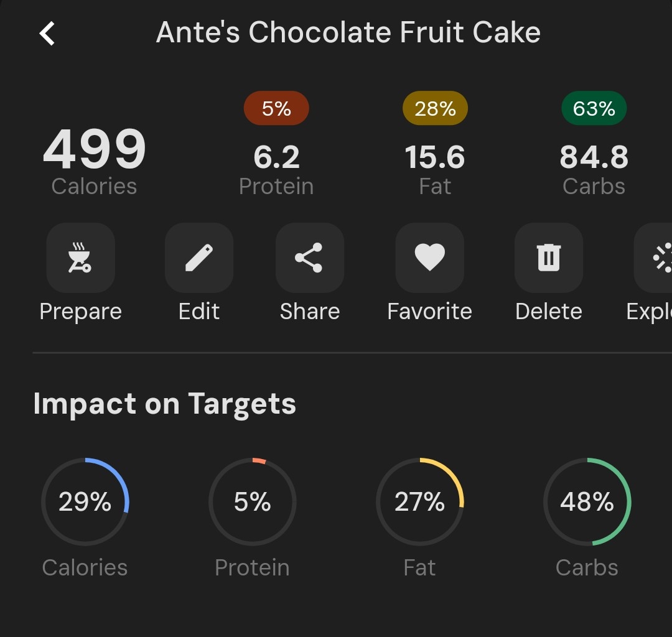
Task: Tap the Share icon button
Action: pos(309,258)
